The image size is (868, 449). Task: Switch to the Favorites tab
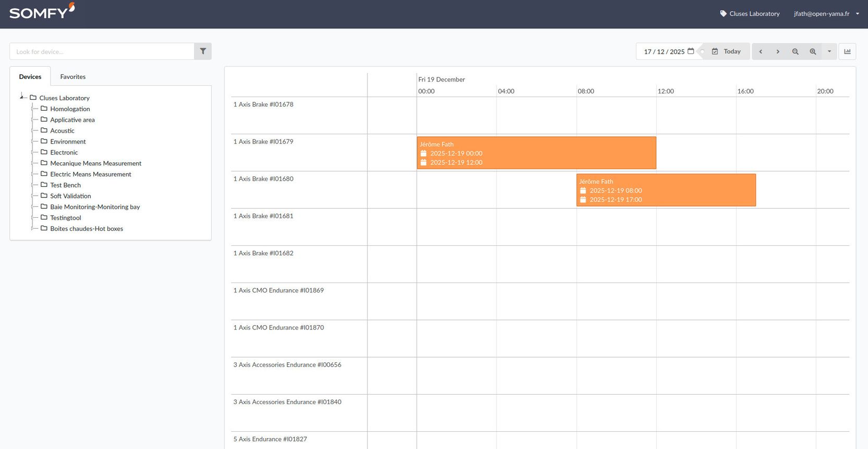73,76
